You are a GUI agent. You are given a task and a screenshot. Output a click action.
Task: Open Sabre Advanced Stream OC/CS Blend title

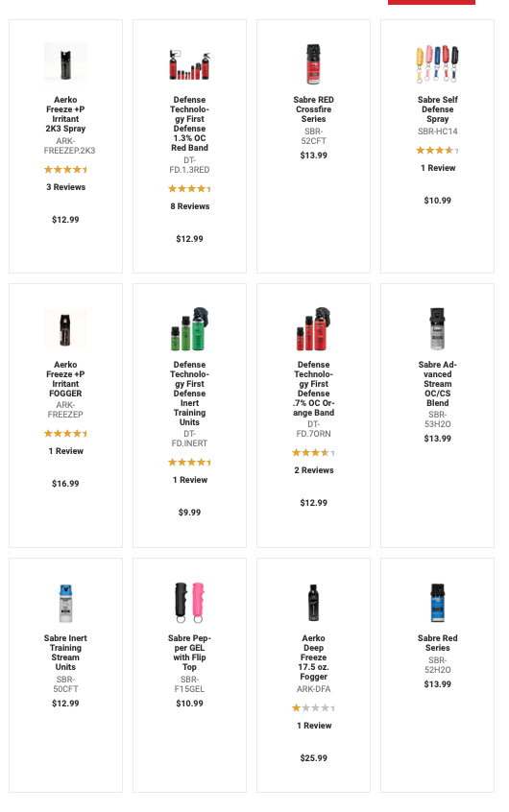(438, 384)
